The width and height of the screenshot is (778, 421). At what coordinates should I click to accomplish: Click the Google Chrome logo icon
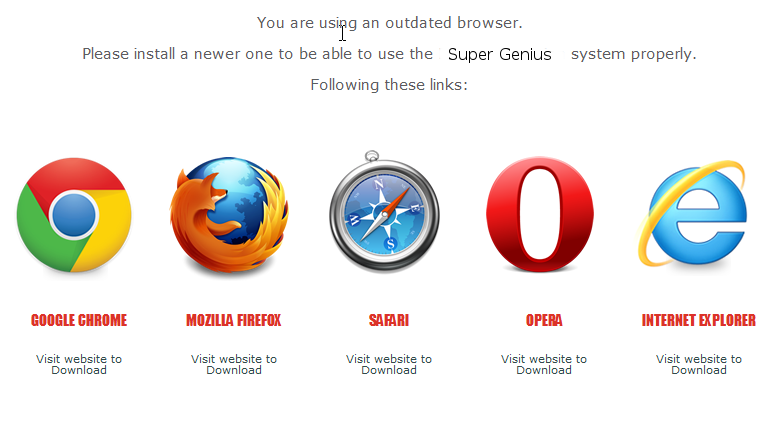coord(74,215)
